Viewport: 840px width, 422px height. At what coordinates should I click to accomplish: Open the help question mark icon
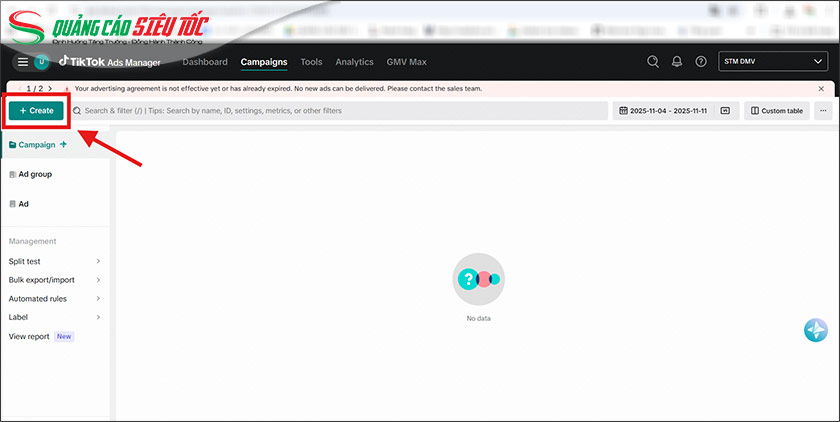(700, 62)
